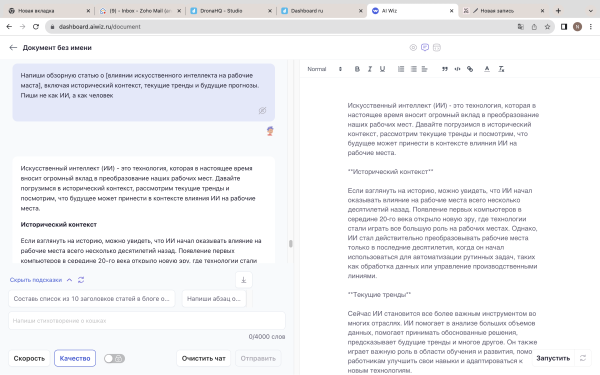Select the chat view mode icon
The height and width of the screenshot is (375, 600).
point(425,47)
